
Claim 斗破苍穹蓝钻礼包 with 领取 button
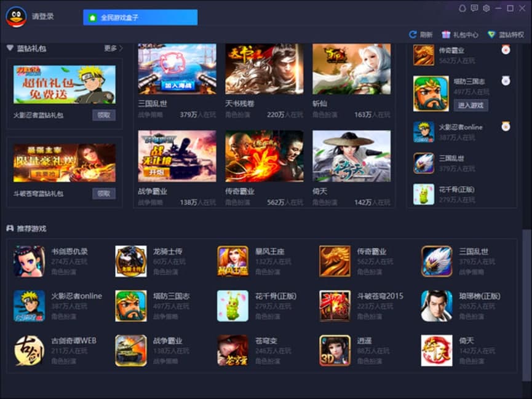(104, 194)
